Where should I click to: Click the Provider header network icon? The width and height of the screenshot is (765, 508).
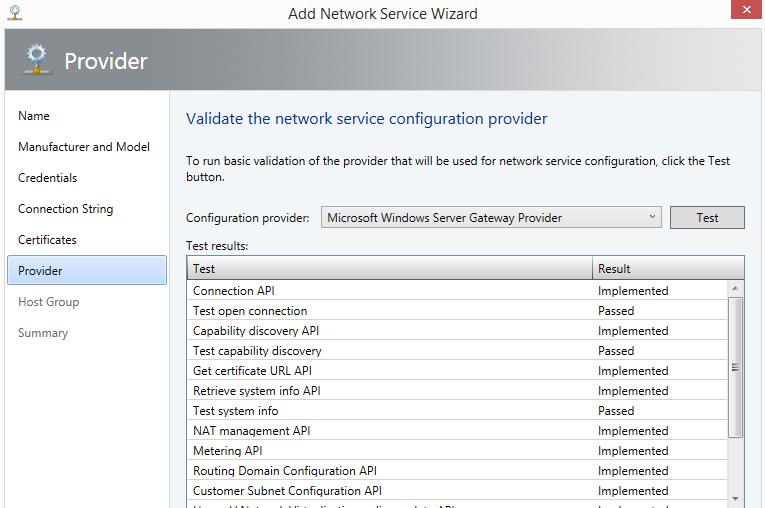[x=34, y=61]
